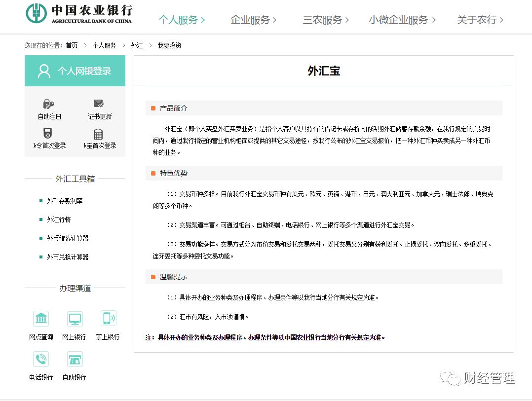
Task: Click the k令首次登录 text label
Action: pos(49,146)
